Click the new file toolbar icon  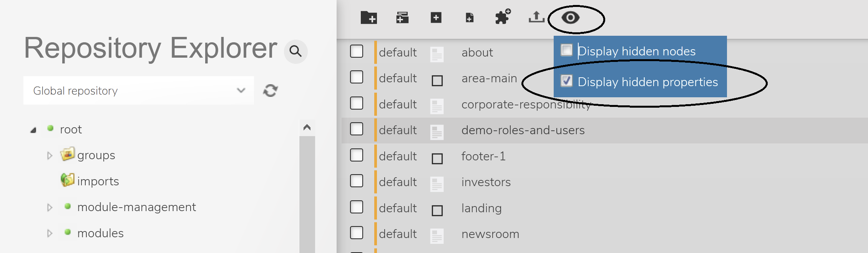click(470, 18)
